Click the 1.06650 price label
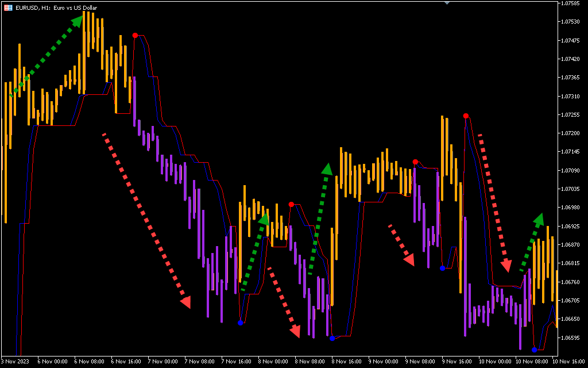The height and width of the screenshot is (368, 588). coord(571,319)
